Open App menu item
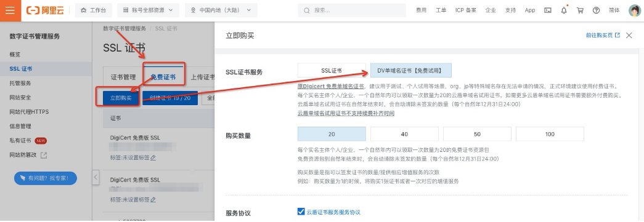This screenshot has height=222, width=644. [x=530, y=10]
